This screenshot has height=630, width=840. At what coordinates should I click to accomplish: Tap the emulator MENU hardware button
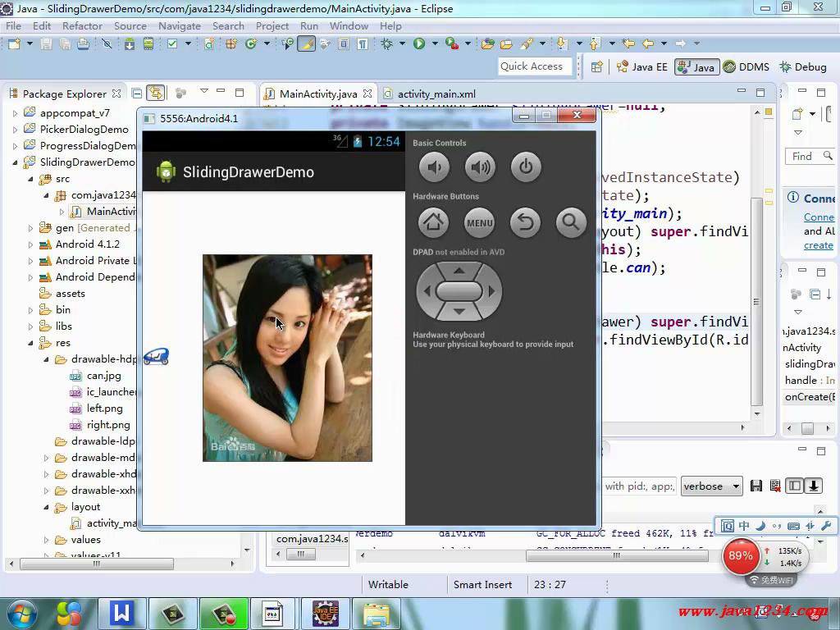(479, 222)
